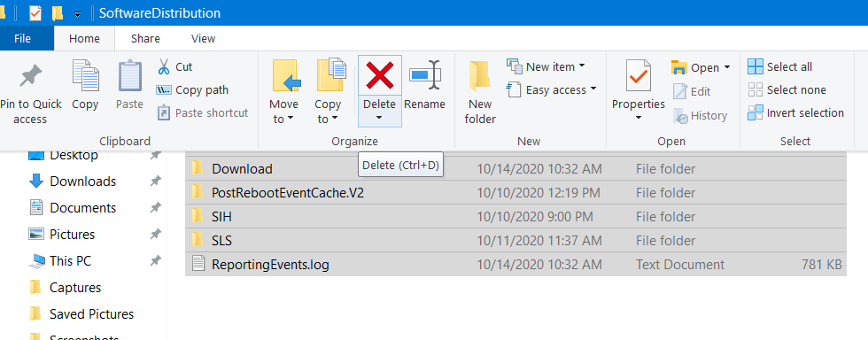The width and height of the screenshot is (868, 340).
Task: Switch to the View ribbon tab
Action: 203,39
